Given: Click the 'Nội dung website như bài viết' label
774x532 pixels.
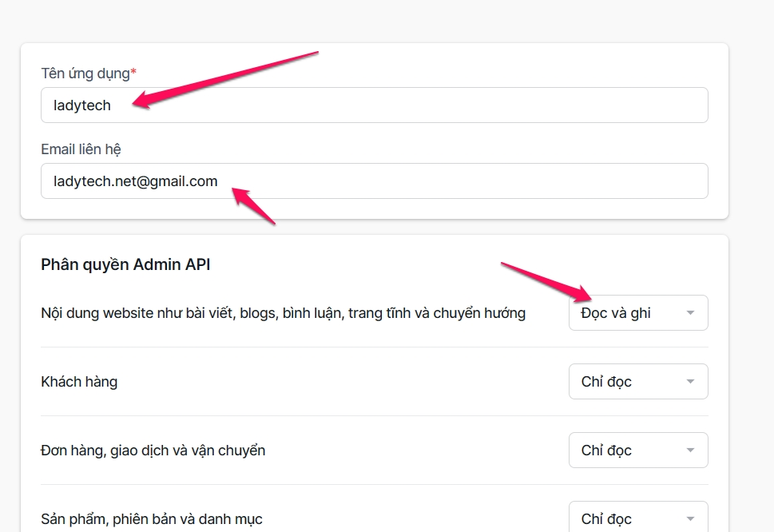Looking at the screenshot, I should point(283,313).
